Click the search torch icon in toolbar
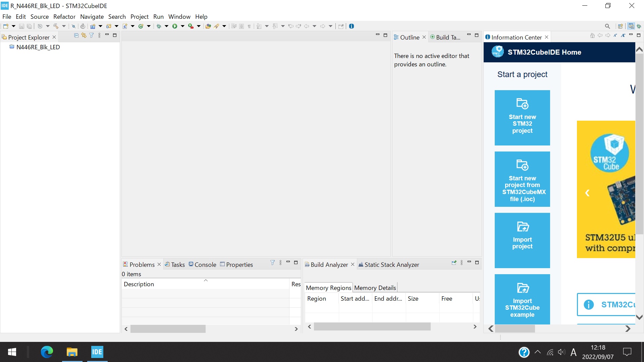644x362 pixels. pyautogui.click(x=217, y=26)
